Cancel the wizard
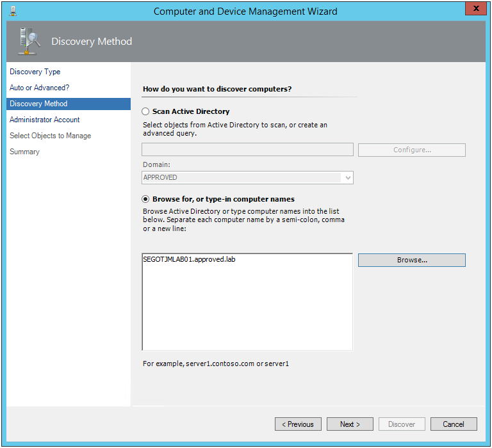This screenshot has height=448, width=492. [453, 424]
